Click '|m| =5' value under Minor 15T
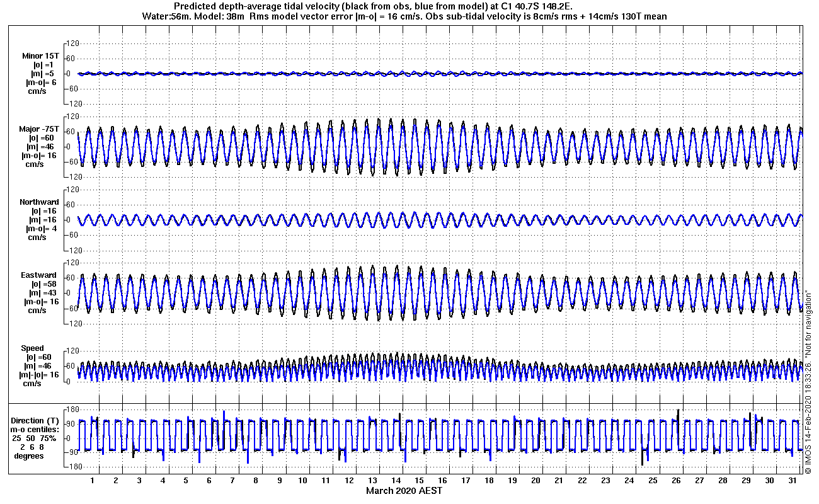819x504 pixels. (x=41, y=74)
